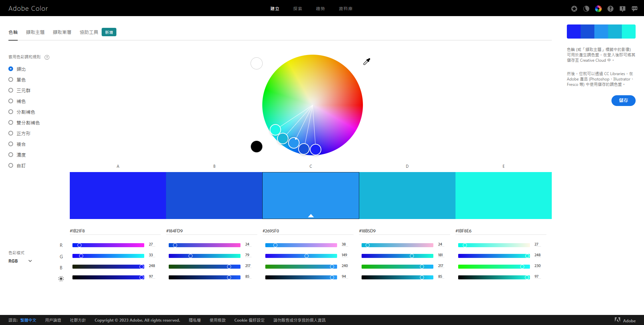Viewport: 644px width, 325px height.
Task: Click the hex field showing #1B21F8
Action: [x=114, y=231]
